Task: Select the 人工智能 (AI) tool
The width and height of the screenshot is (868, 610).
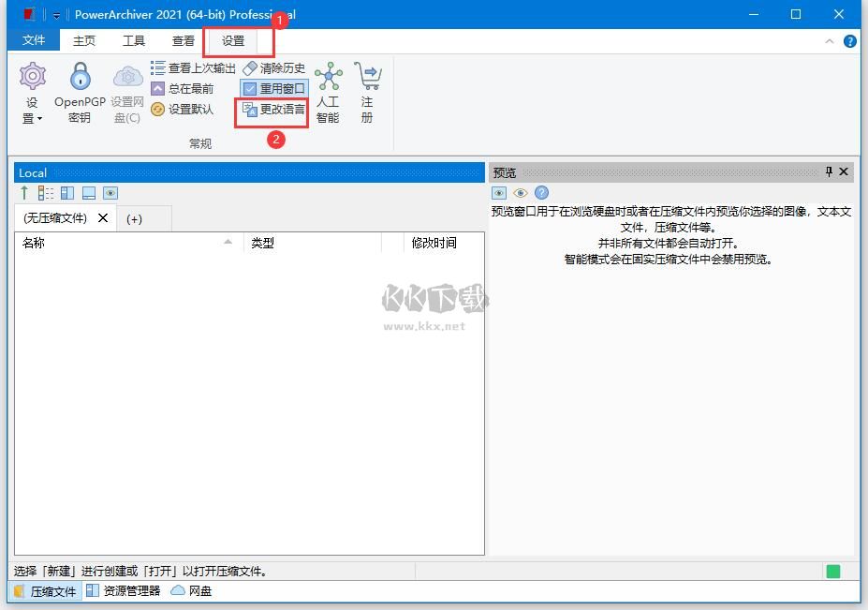Action: pyautogui.click(x=329, y=91)
